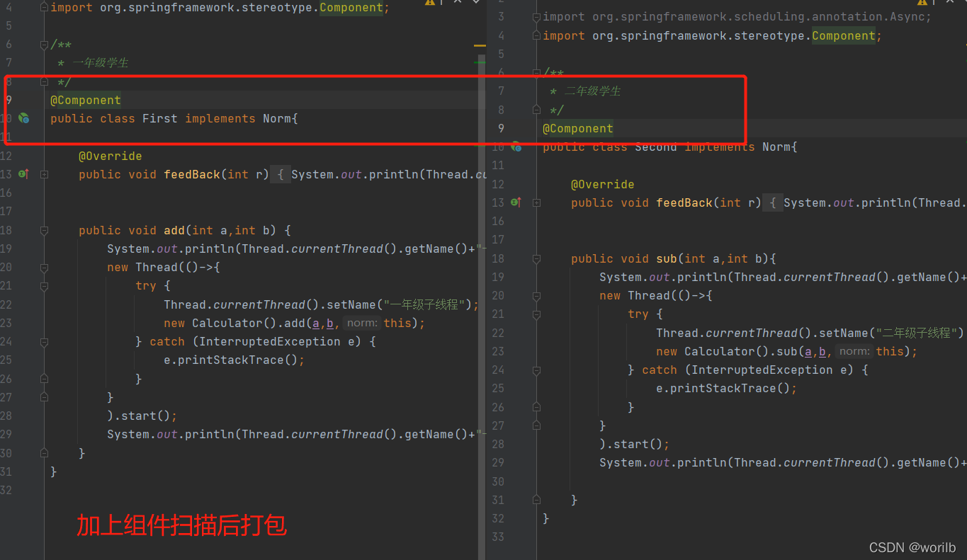Screen dimensions: 967x560
Task: Open folded '{' code block of Second feedBack
Action: (x=773, y=202)
